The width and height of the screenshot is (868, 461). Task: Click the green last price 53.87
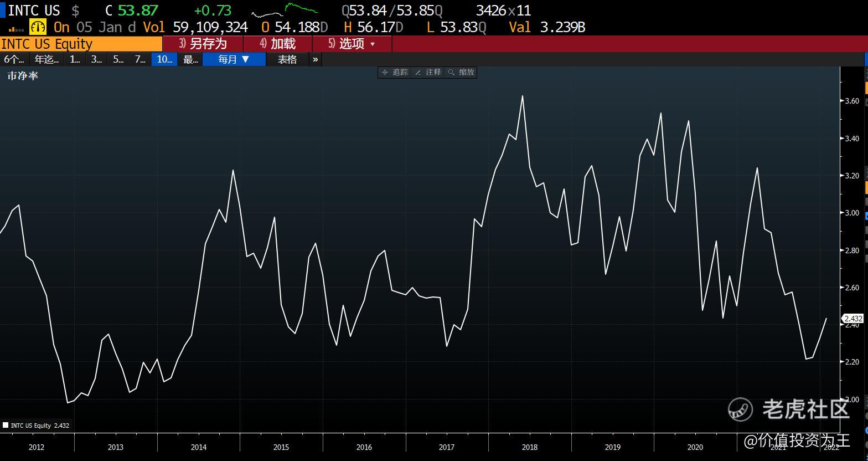pos(138,10)
